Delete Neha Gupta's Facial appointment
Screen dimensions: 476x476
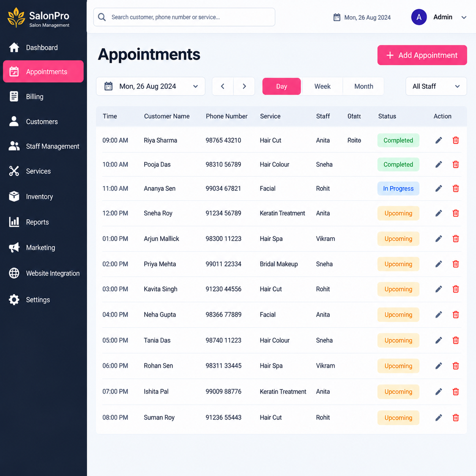point(456,315)
